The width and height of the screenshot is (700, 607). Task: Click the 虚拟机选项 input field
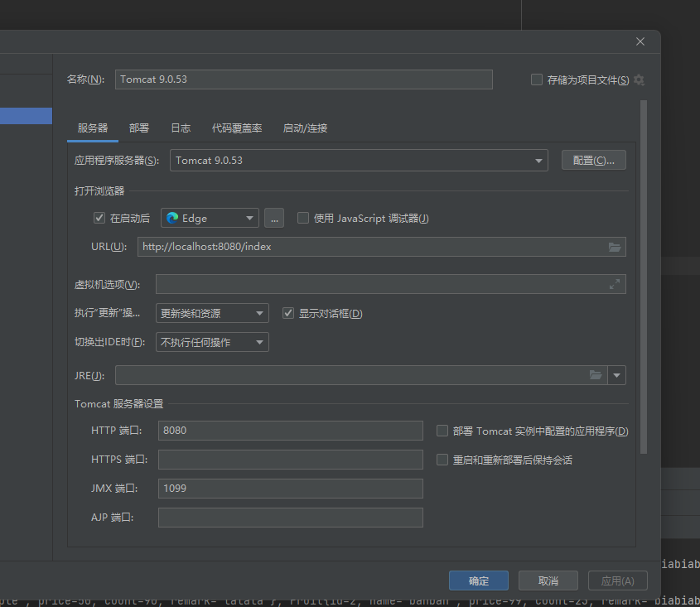pos(391,284)
